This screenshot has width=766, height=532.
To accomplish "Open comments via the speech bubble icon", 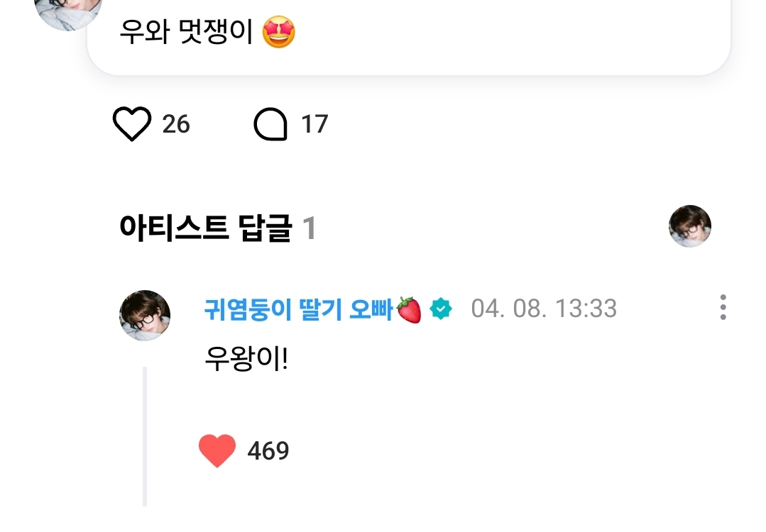I will 270,126.
